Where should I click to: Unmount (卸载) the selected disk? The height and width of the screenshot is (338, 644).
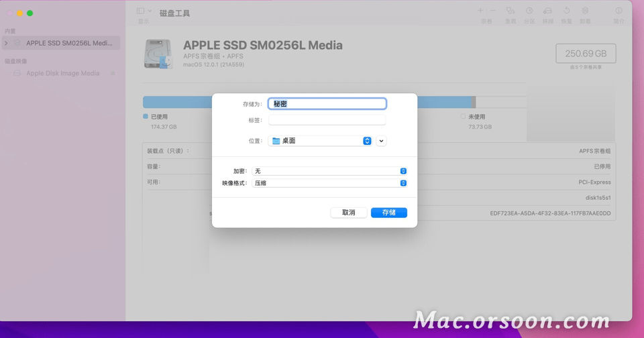(x=585, y=11)
